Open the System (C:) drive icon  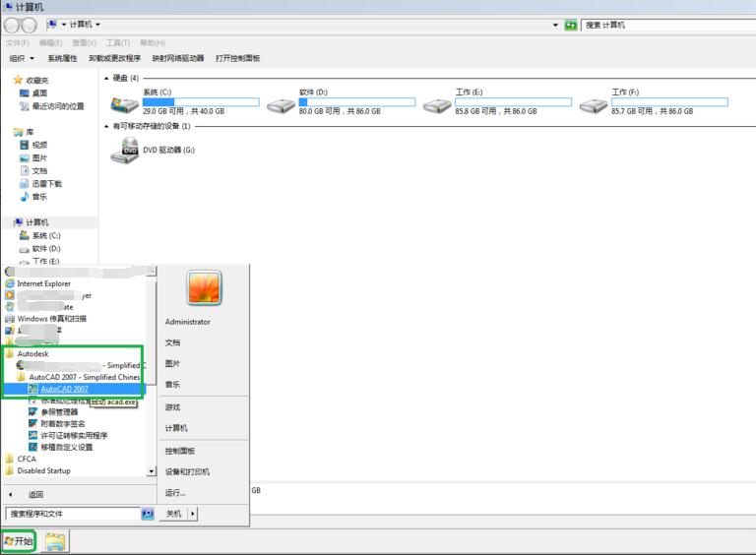[x=124, y=104]
